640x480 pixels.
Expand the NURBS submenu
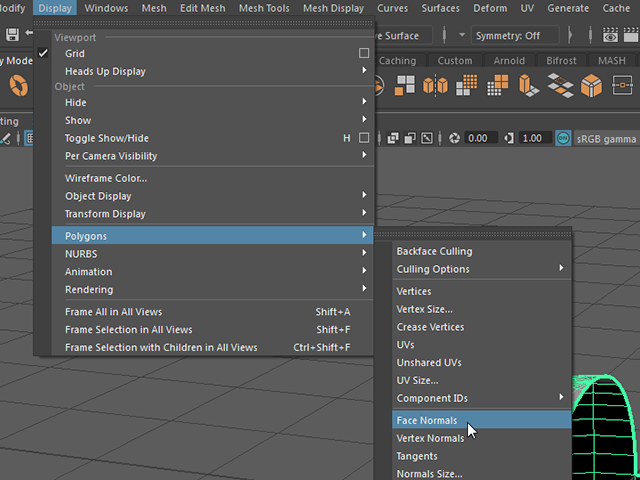click(364, 253)
